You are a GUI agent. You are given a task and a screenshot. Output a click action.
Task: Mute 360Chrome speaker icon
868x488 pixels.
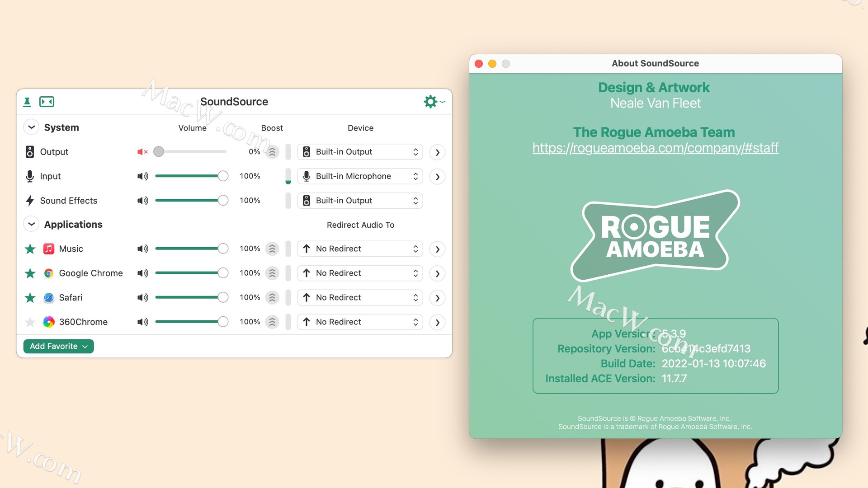point(142,322)
